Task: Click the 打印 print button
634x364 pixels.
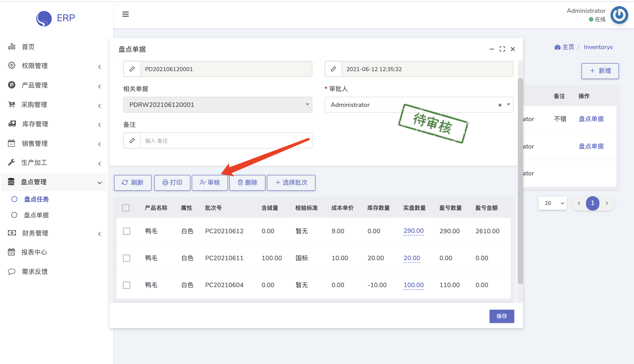Action: [x=172, y=182]
